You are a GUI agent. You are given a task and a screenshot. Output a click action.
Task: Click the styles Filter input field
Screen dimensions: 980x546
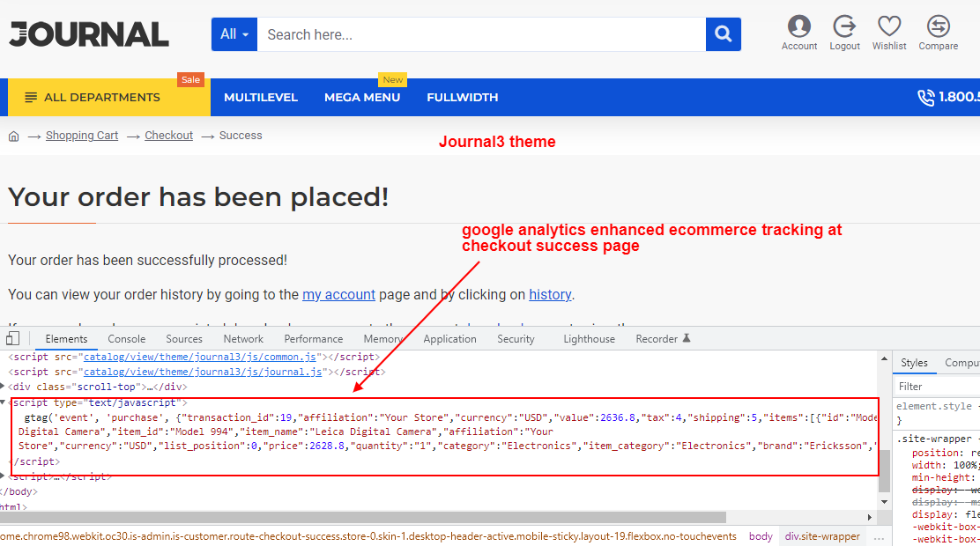938,386
